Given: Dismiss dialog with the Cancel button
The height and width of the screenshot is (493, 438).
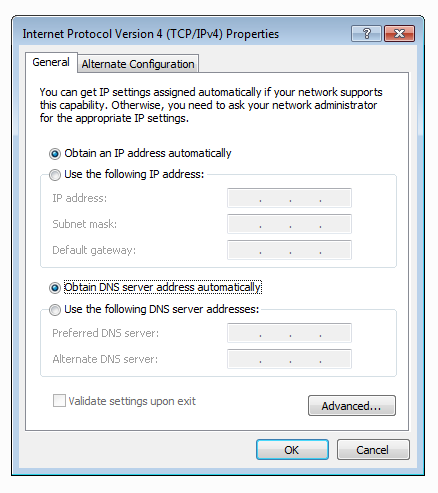Looking at the screenshot, I should (373, 450).
